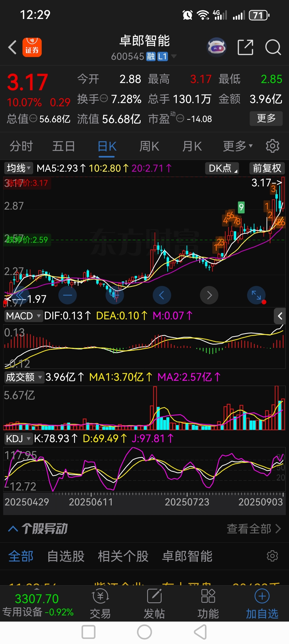Tap the 3.17 current price
The height and width of the screenshot is (644, 289).
[27, 82]
